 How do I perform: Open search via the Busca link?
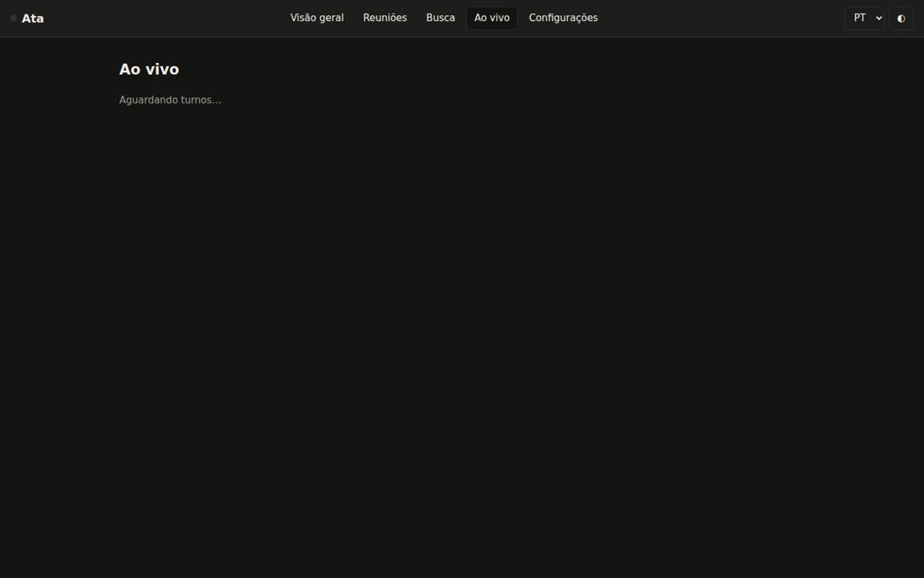pos(440,18)
